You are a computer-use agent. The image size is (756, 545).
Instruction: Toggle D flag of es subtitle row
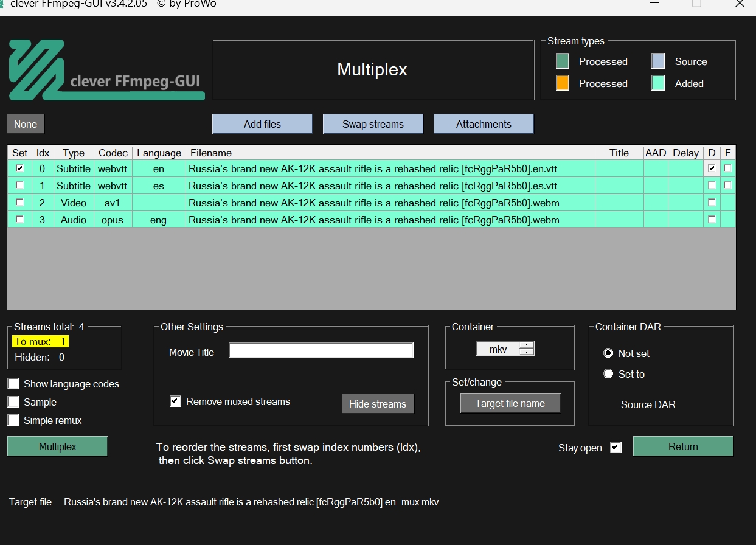(712, 186)
